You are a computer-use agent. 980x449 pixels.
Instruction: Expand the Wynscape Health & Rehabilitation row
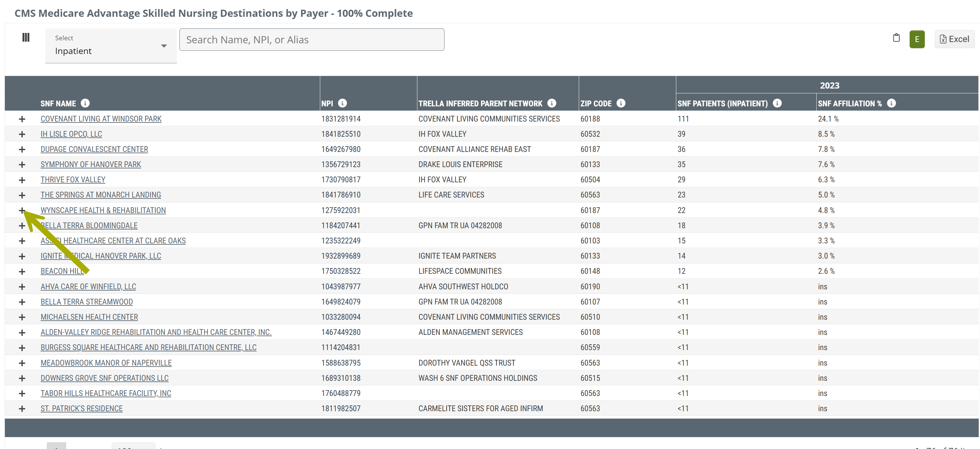click(22, 210)
